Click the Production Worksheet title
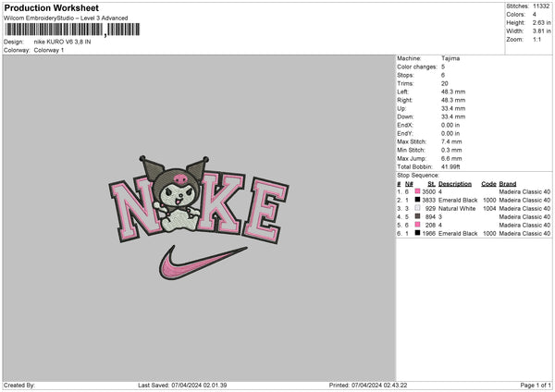The image size is (555, 392). [x=51, y=7]
